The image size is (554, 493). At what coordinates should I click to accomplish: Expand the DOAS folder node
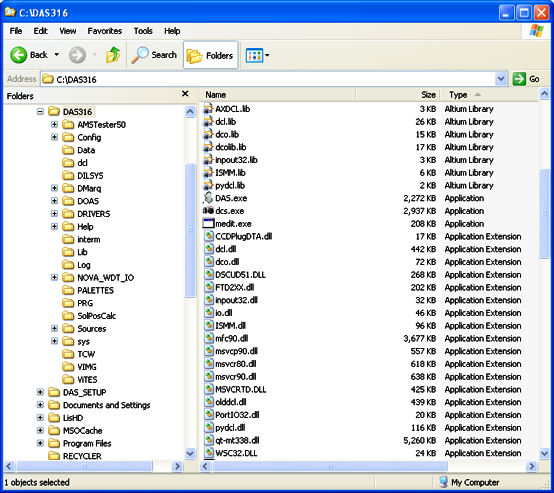point(54,201)
